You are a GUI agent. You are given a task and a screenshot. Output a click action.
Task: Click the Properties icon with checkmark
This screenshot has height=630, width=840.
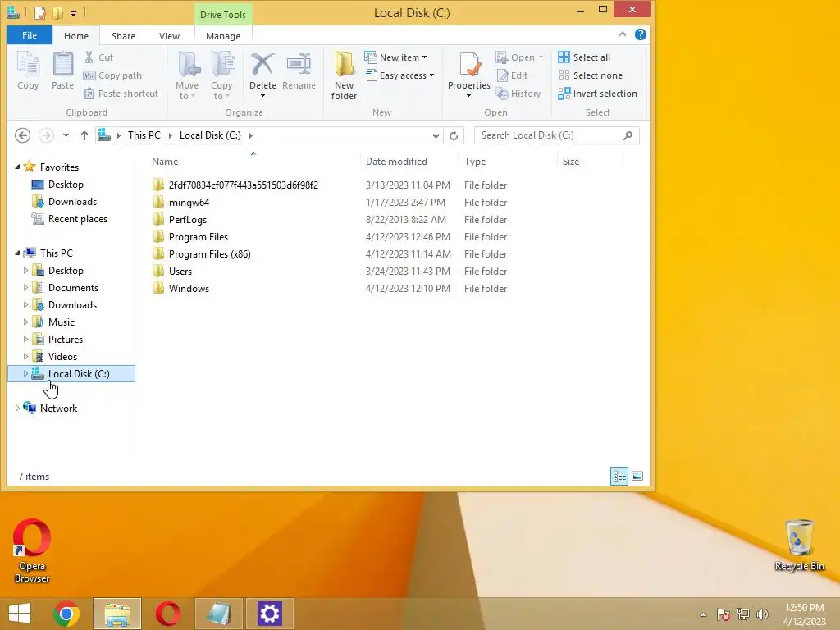(469, 65)
